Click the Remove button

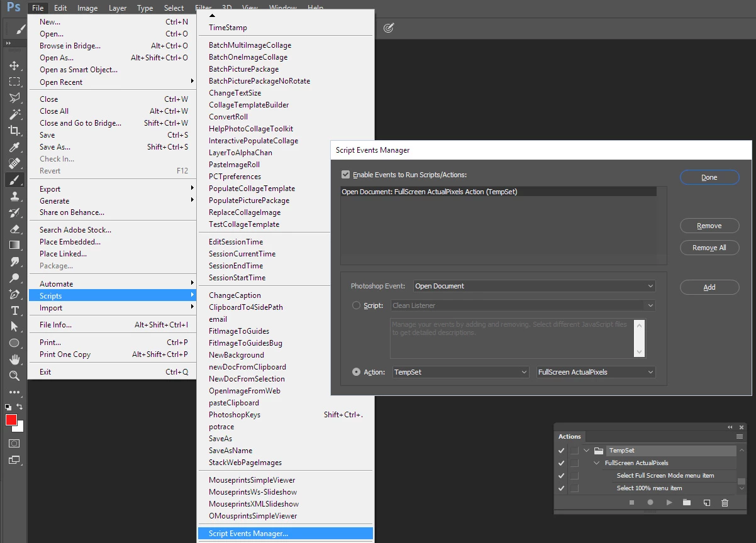pos(709,226)
